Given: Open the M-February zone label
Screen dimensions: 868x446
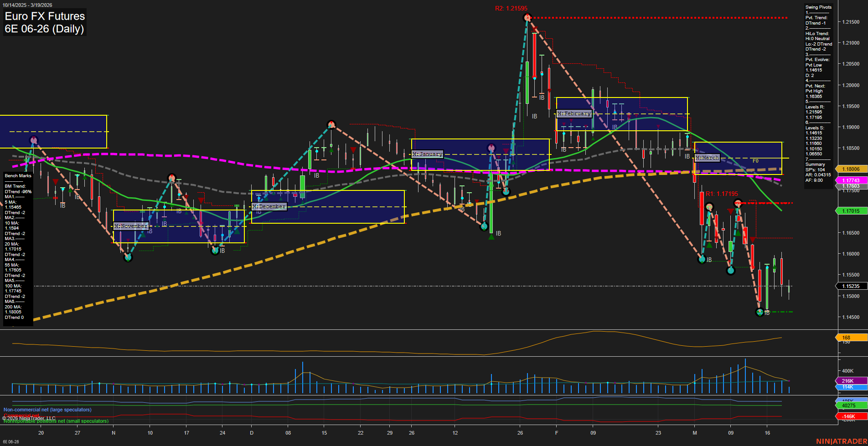Looking at the screenshot, I should point(573,113).
